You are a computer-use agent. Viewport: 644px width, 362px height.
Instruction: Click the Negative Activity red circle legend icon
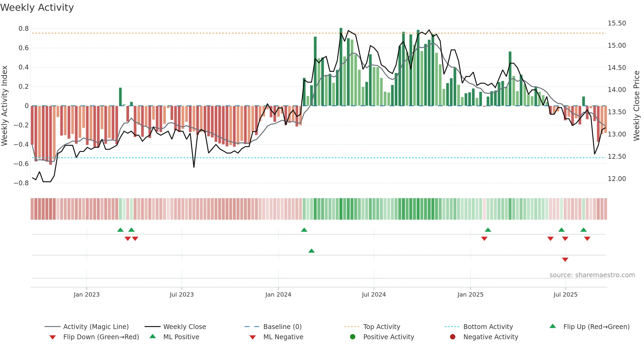pyautogui.click(x=453, y=337)
